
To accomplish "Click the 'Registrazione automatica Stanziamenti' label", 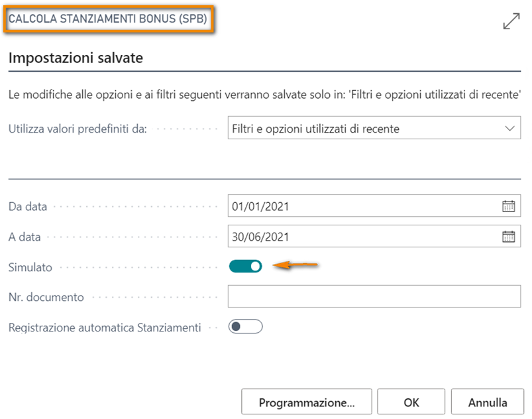I will (105, 327).
